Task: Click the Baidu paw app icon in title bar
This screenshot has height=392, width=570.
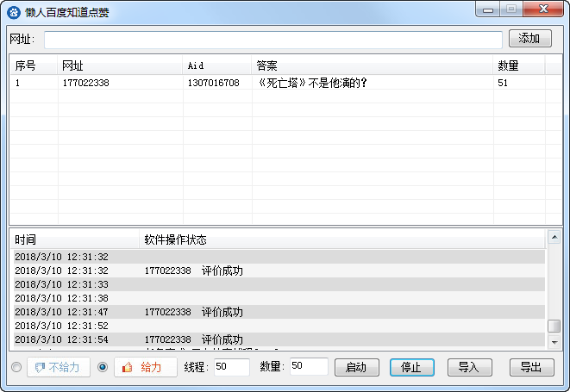Action: click(14, 12)
